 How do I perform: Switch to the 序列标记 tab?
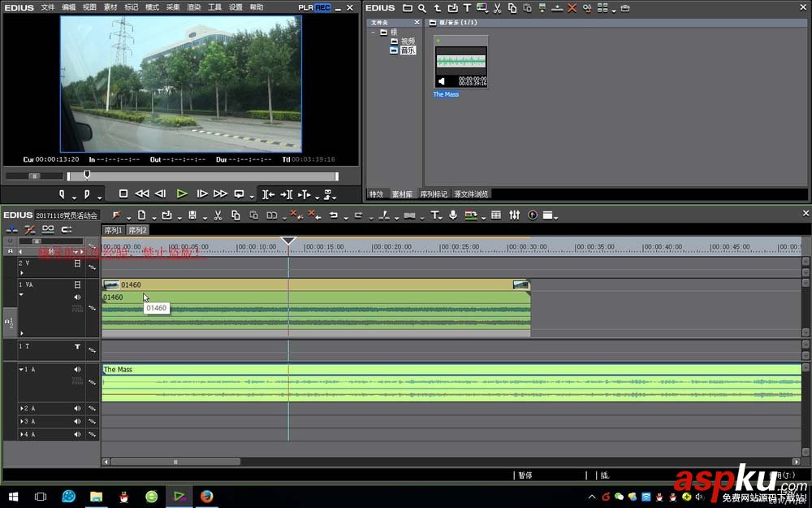[x=434, y=194]
